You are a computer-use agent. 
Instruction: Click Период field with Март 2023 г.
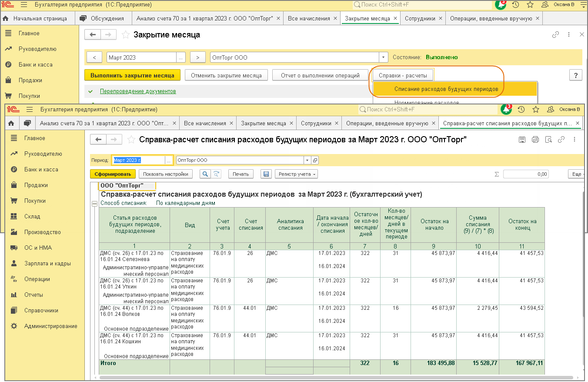coord(138,160)
